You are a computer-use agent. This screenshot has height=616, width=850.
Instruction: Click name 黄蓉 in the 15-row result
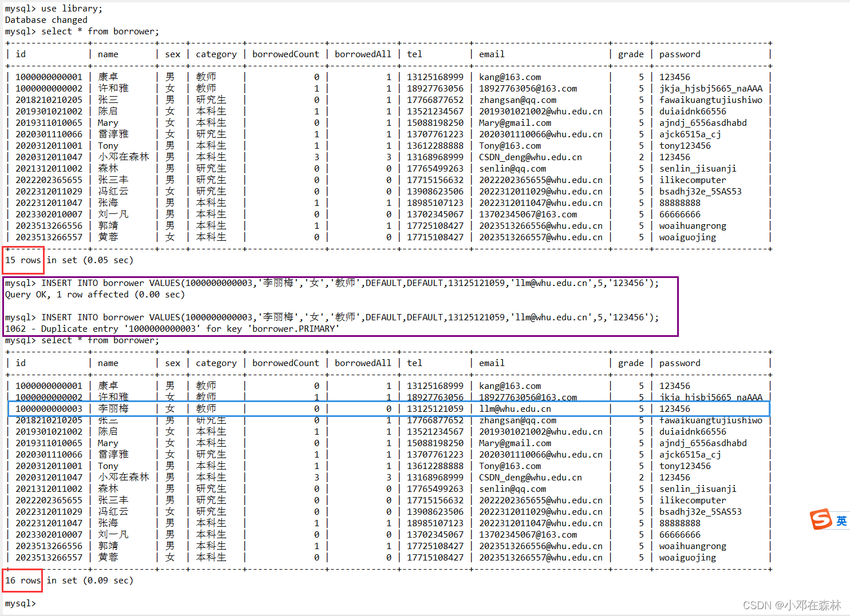pyautogui.click(x=108, y=237)
